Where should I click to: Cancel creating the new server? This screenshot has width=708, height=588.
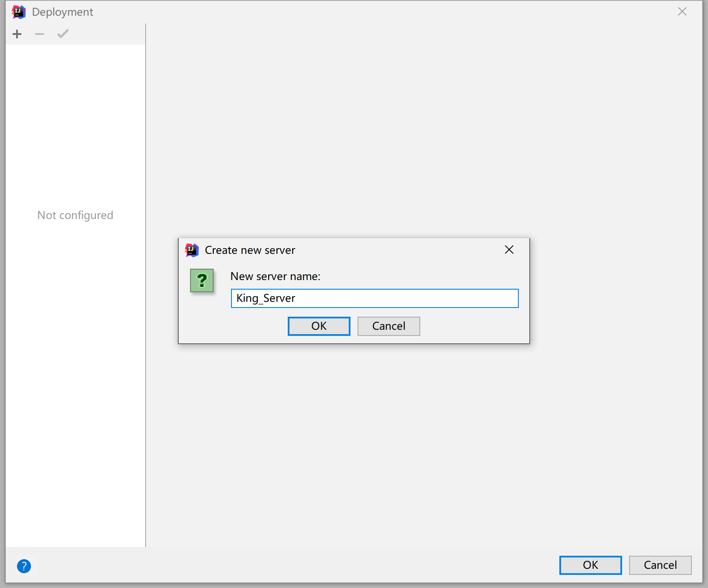point(388,326)
